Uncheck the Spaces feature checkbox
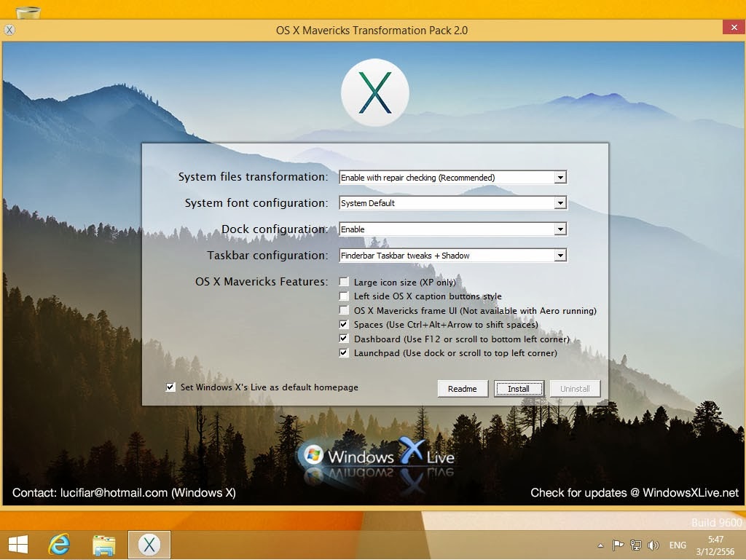 344,324
